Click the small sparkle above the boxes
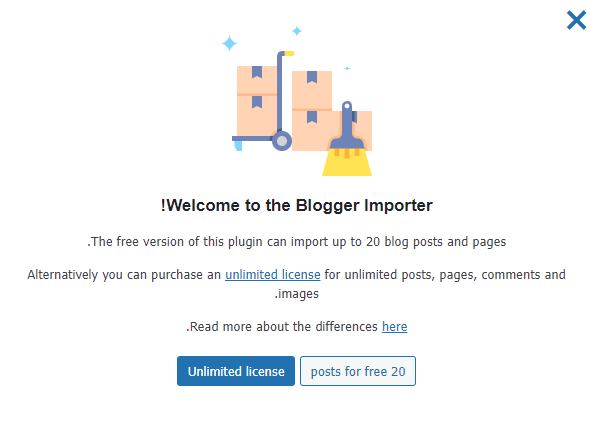 [297, 31]
